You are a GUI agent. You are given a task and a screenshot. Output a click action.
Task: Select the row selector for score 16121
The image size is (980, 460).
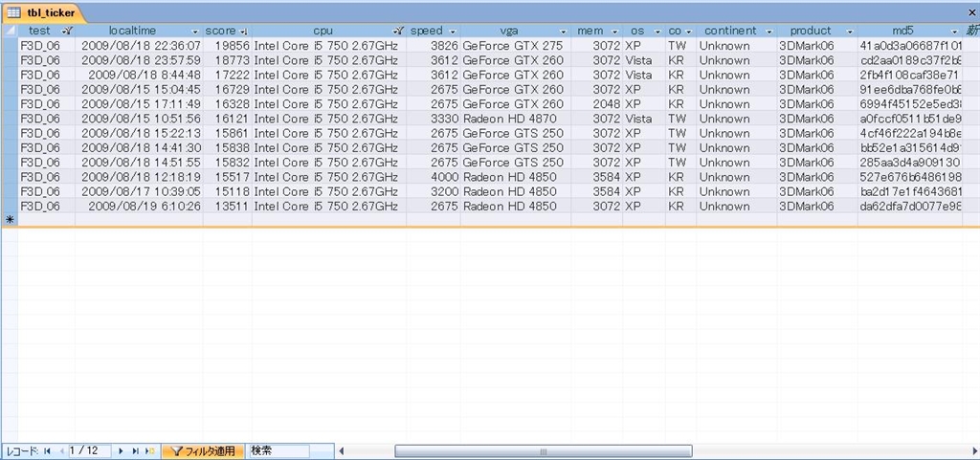[x=10, y=119]
